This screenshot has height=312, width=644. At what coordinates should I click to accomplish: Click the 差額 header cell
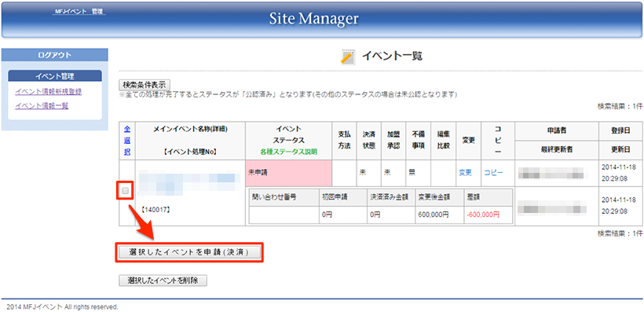click(x=488, y=198)
